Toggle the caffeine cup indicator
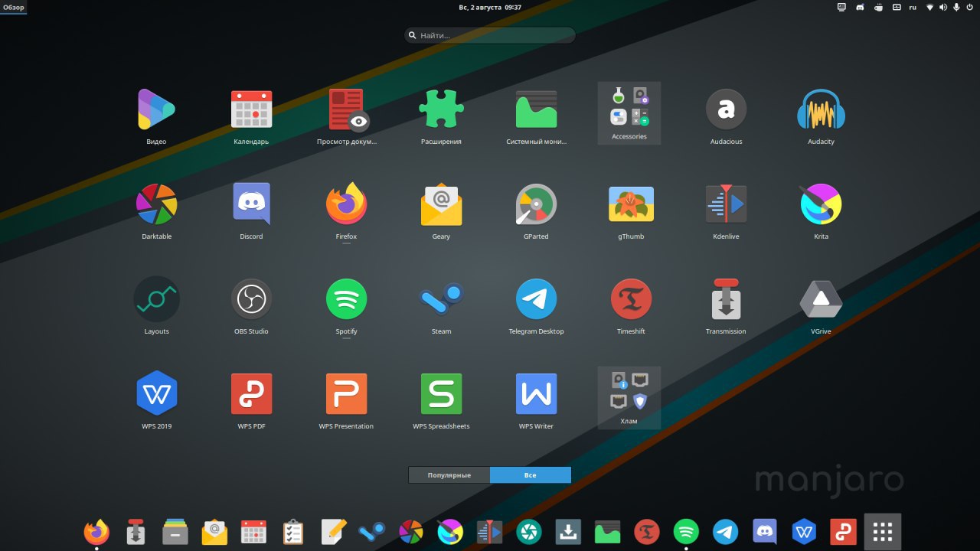The width and height of the screenshot is (980, 551). click(x=878, y=7)
